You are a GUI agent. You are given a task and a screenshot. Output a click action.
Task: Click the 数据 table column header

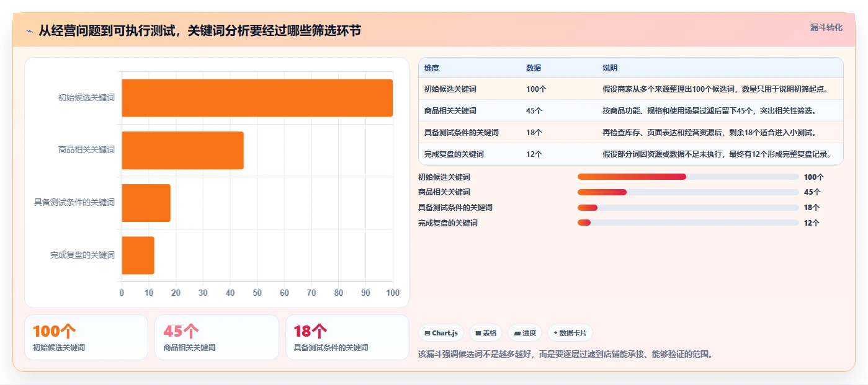534,68
